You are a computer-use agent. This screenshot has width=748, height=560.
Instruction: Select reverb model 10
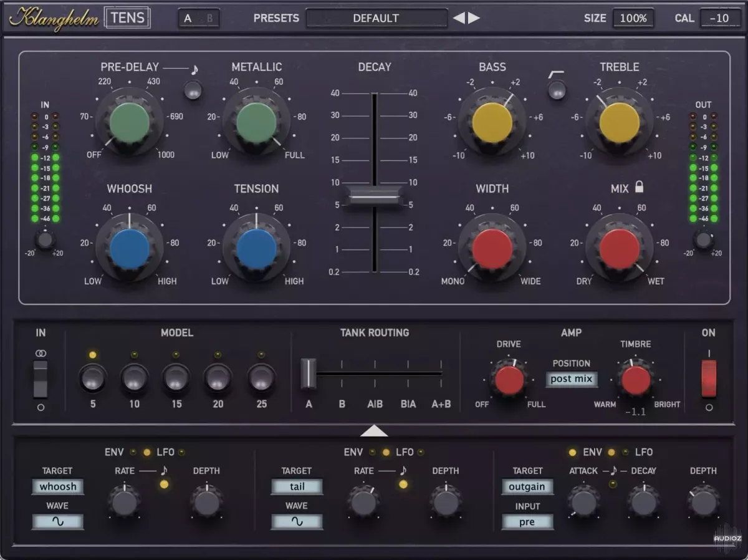[135, 378]
